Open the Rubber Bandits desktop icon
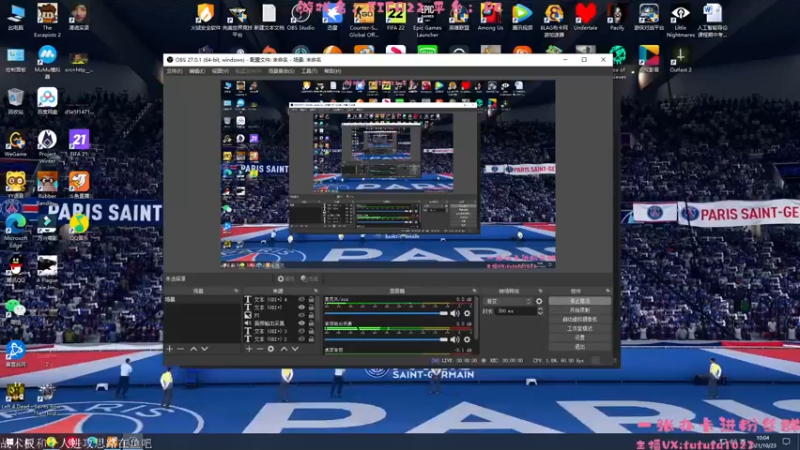800x450 pixels. click(47, 188)
